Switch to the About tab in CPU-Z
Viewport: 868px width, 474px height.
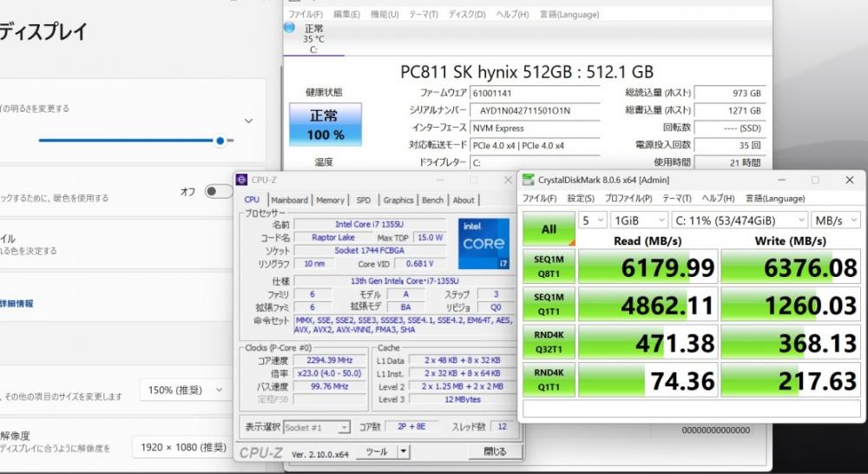coord(464,200)
